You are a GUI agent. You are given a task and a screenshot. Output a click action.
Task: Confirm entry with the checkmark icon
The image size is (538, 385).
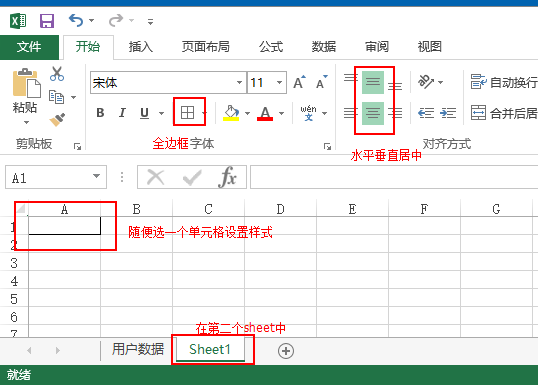tap(192, 178)
